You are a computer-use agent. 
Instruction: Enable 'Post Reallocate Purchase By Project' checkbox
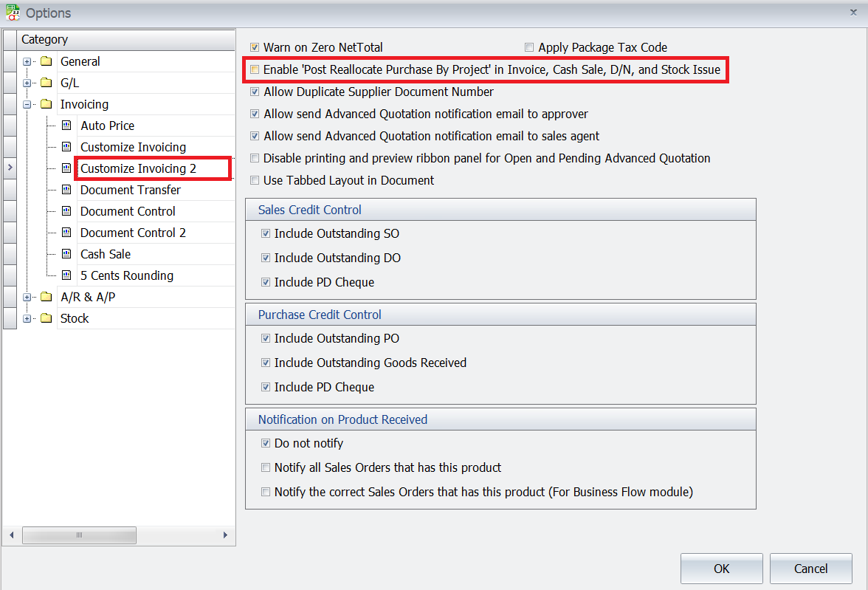coord(255,69)
